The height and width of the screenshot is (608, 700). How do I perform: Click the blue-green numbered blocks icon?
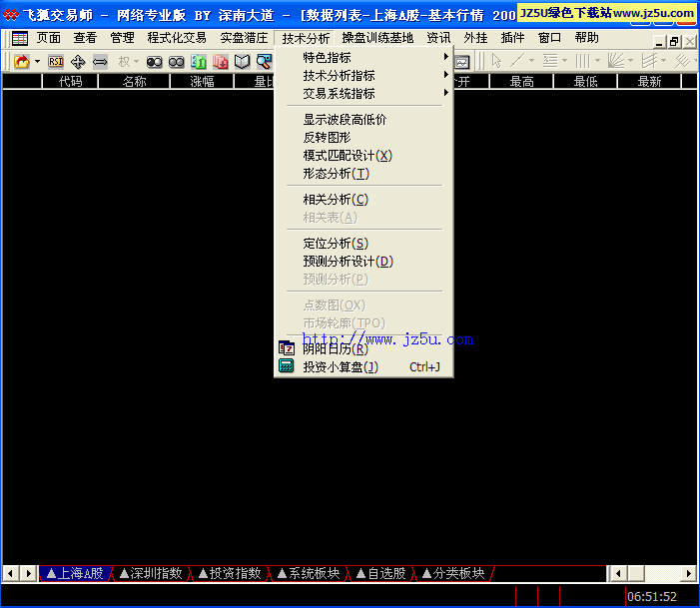198,62
